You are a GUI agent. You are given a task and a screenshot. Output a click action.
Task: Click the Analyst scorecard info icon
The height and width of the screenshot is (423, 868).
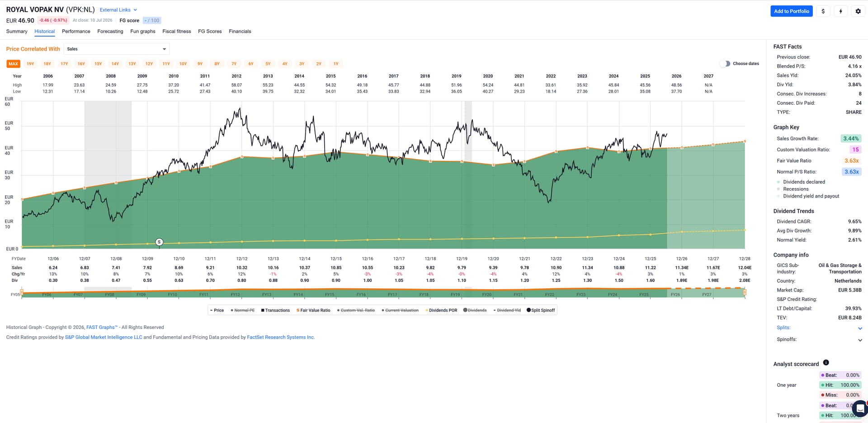pyautogui.click(x=826, y=362)
